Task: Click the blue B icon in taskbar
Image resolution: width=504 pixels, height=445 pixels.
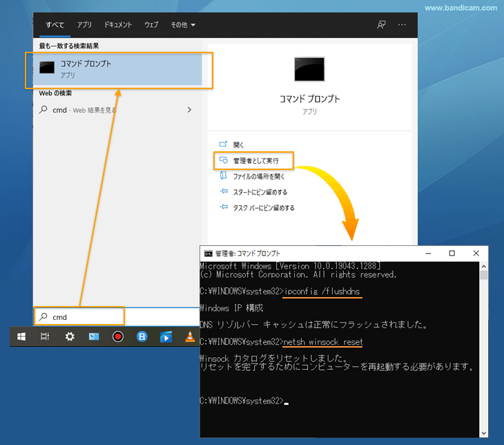Action: coord(142,337)
